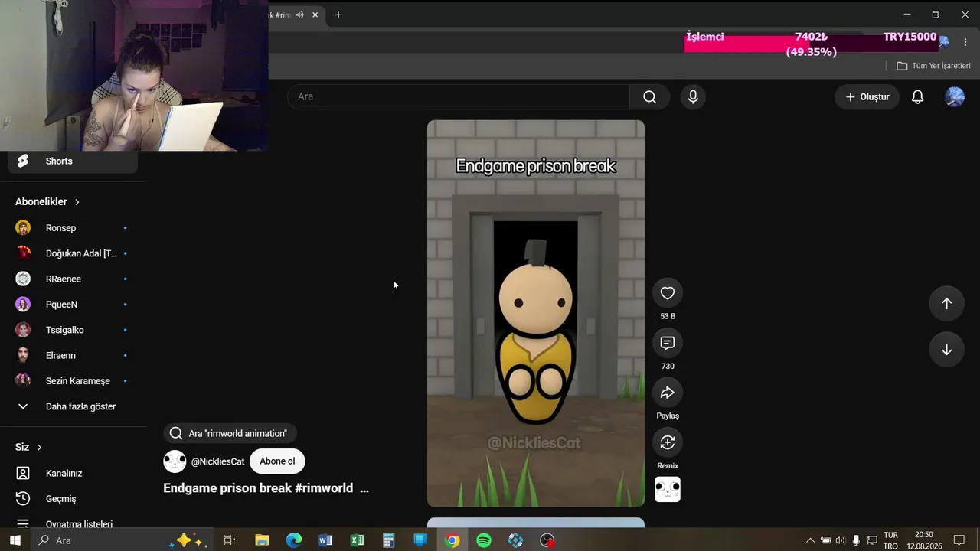Open Word from the taskbar

325,540
